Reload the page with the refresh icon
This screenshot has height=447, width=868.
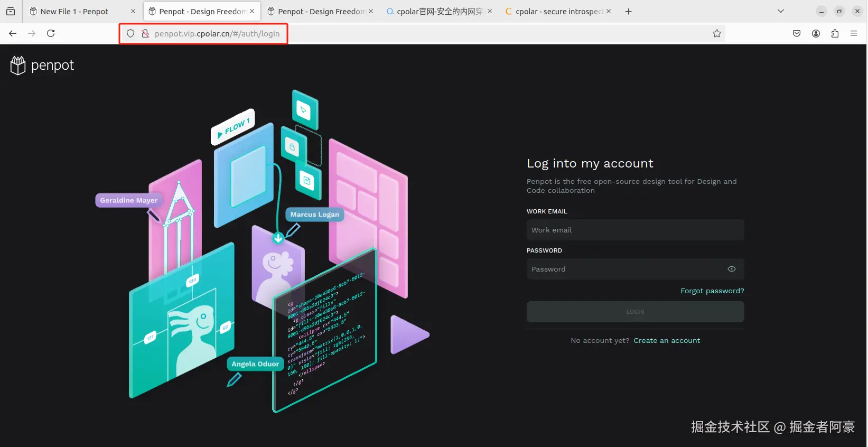[51, 33]
